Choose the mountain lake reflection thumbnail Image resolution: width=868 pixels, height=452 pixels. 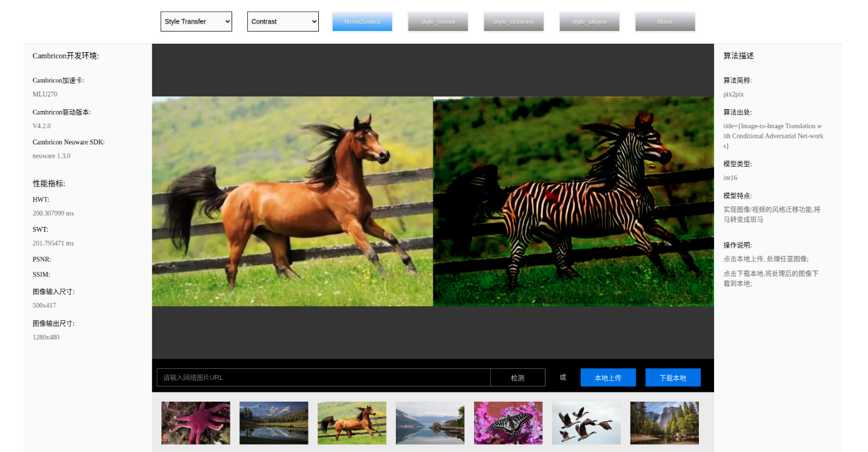[274, 423]
